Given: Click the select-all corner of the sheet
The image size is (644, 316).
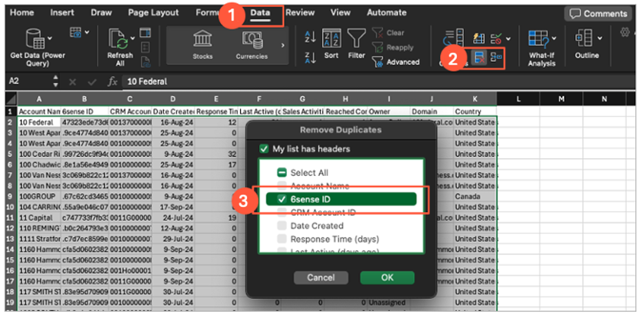Looking at the screenshot, I should coord(11,98).
